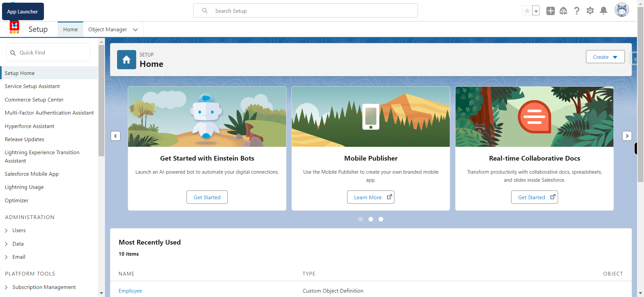Open Lightning Usage
Viewport: 644px width, 297px height.
(x=24, y=187)
